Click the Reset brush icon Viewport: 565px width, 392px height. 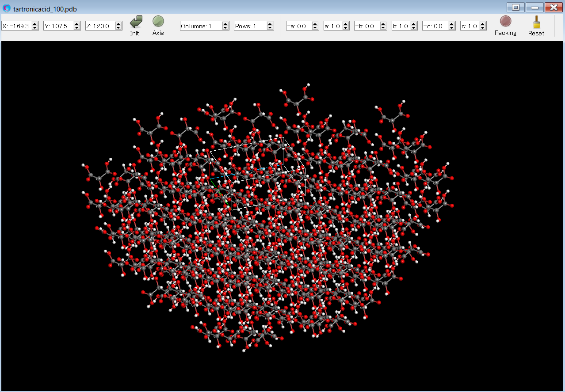[536, 23]
